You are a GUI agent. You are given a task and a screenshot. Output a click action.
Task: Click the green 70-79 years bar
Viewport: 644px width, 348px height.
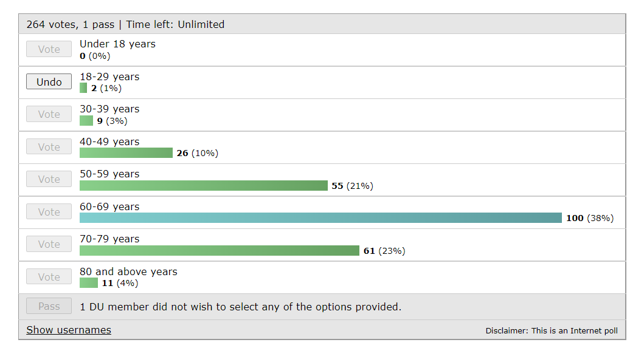click(219, 250)
